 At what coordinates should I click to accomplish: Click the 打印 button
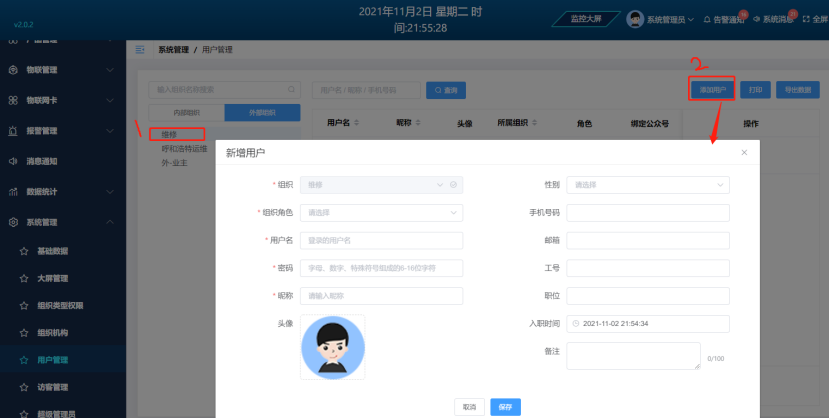tap(755, 89)
